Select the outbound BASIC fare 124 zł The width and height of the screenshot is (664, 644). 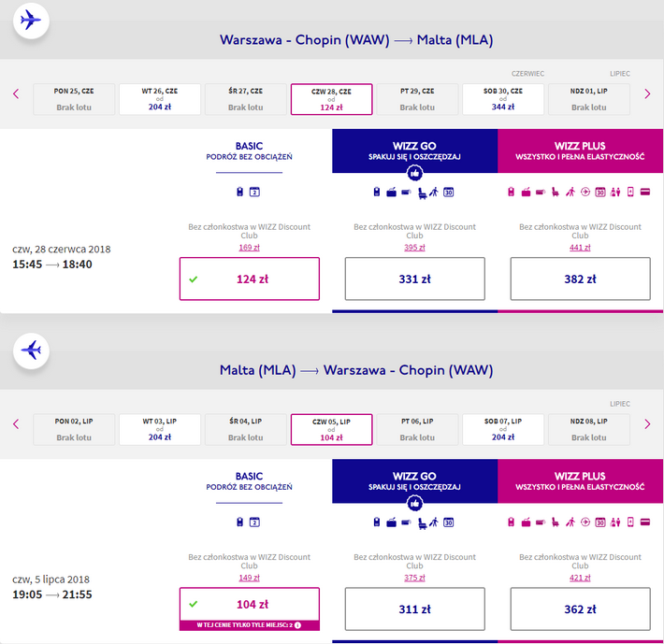click(250, 279)
